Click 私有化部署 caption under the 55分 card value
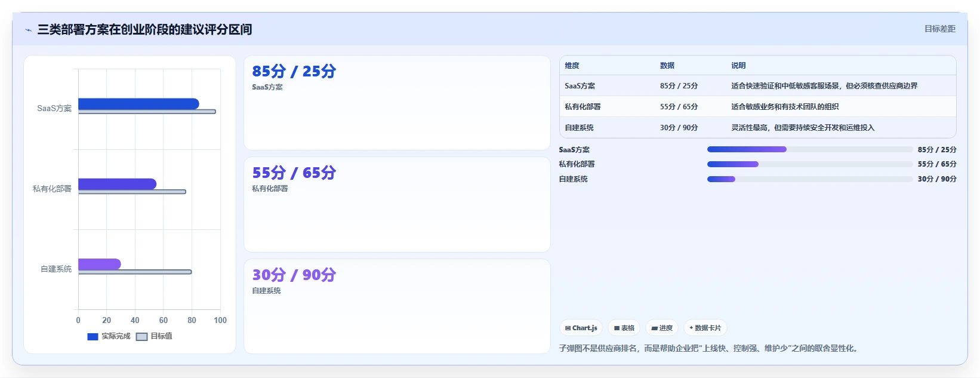 pos(270,189)
